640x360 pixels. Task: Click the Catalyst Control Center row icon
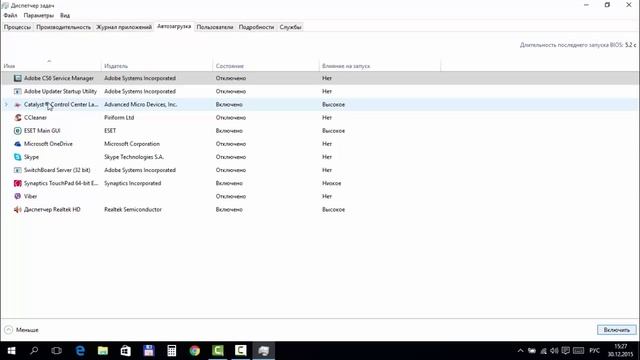(18, 104)
